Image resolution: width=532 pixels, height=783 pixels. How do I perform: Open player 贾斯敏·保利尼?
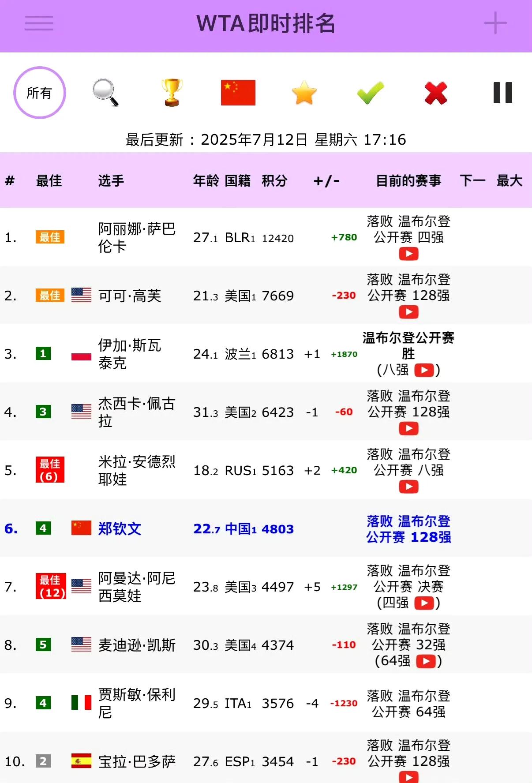[137, 703]
